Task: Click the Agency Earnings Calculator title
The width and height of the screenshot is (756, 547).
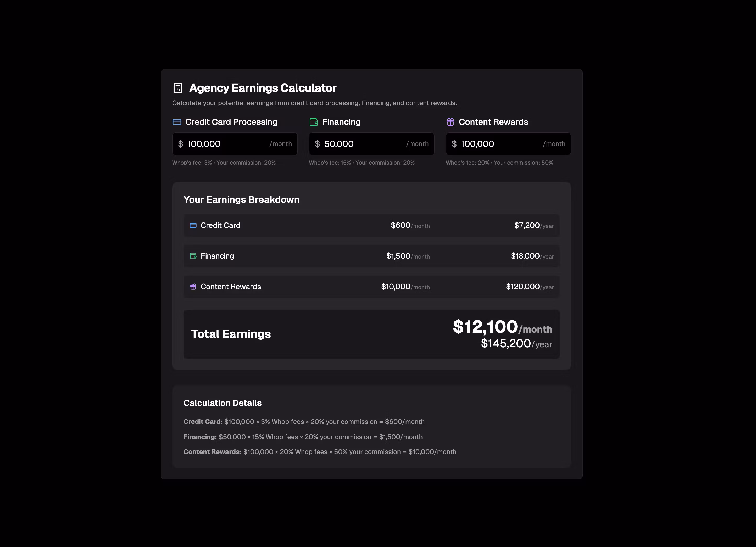Action: tap(263, 88)
